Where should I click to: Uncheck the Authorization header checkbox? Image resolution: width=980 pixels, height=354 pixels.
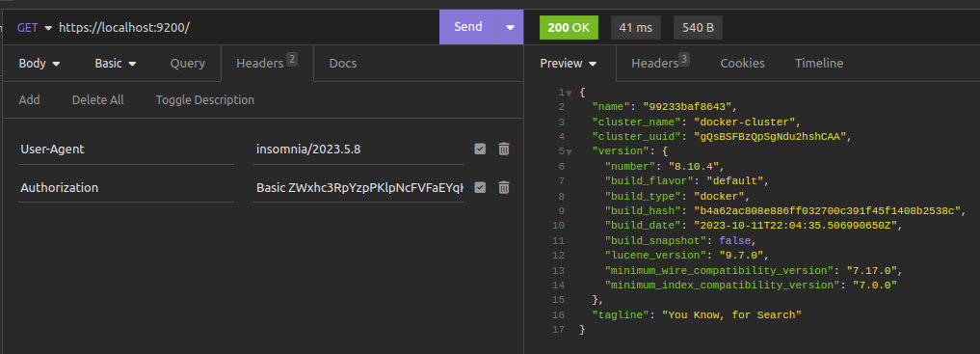(480, 188)
